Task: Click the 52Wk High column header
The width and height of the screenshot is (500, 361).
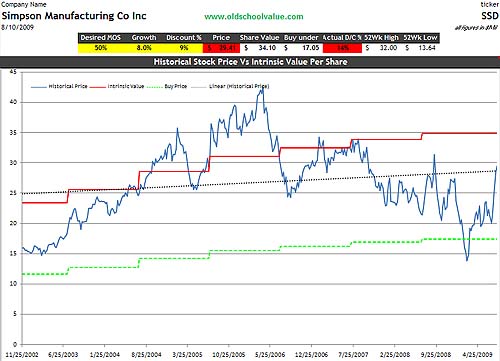Action: [x=381, y=38]
